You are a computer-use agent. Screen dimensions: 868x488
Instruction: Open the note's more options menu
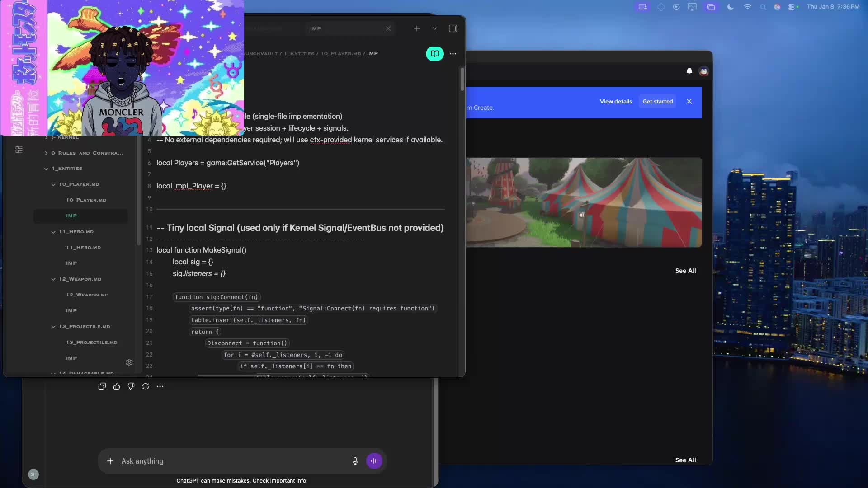point(453,53)
